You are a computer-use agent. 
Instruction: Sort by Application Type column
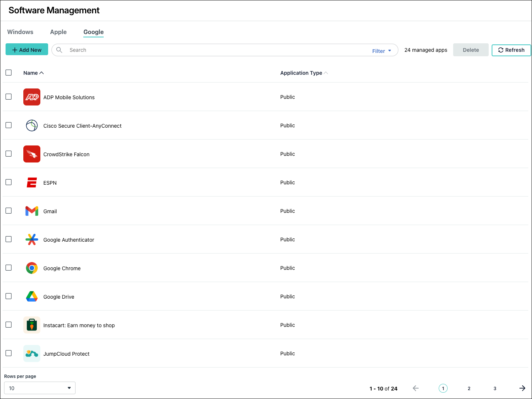[x=301, y=73]
